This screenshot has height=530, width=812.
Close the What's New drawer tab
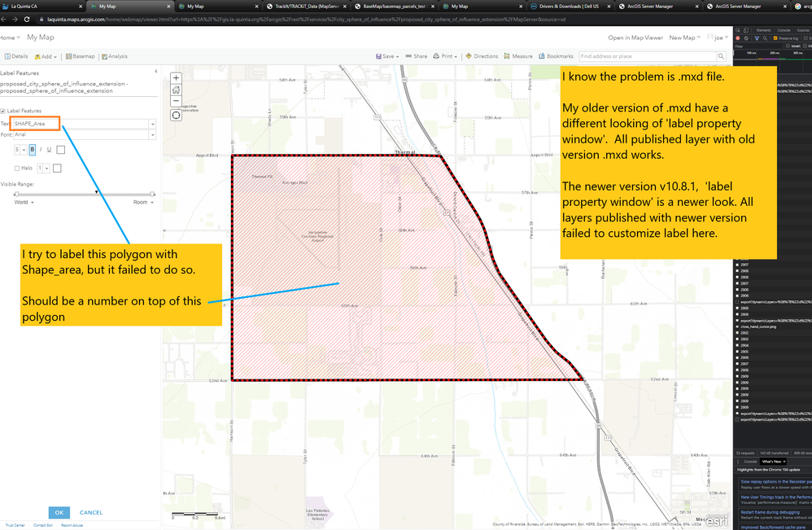pos(784,462)
